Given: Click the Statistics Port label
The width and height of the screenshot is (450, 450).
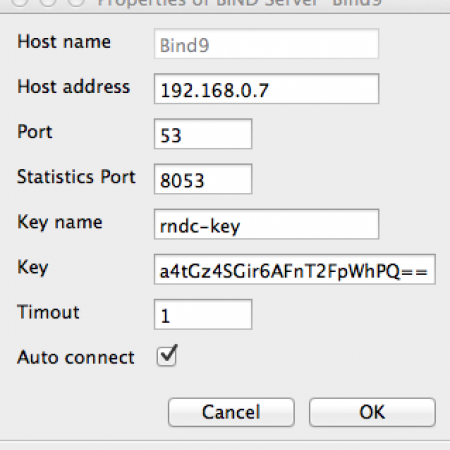Looking at the screenshot, I should (76, 177).
